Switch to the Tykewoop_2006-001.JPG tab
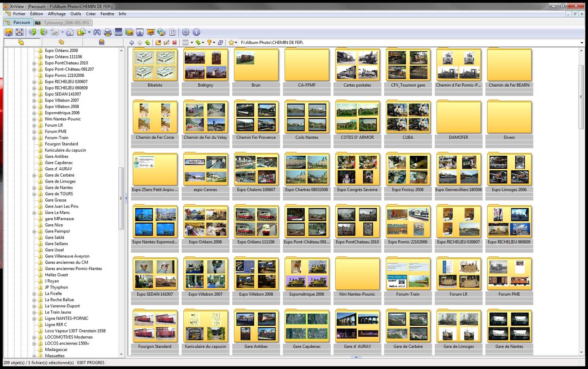588x369 pixels. coord(62,23)
